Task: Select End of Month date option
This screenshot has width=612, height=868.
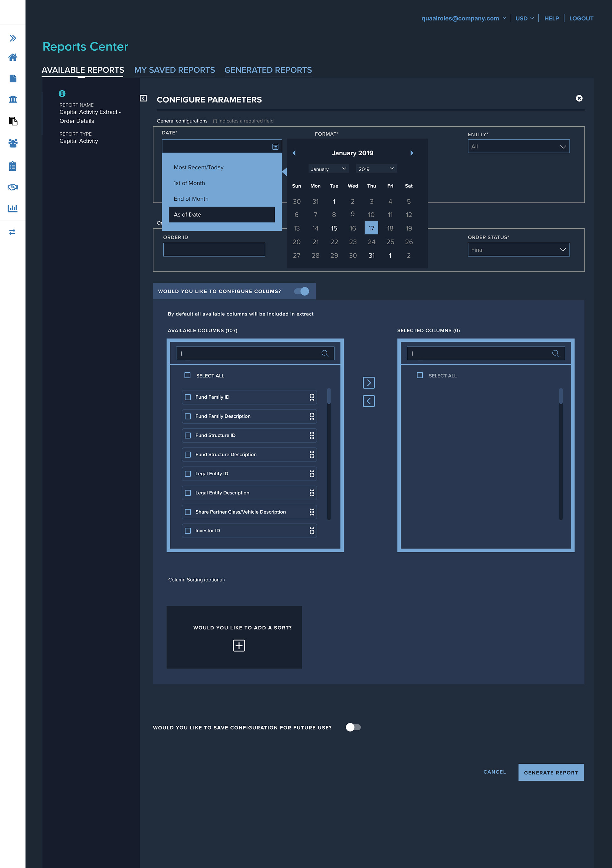Action: pyautogui.click(x=222, y=199)
